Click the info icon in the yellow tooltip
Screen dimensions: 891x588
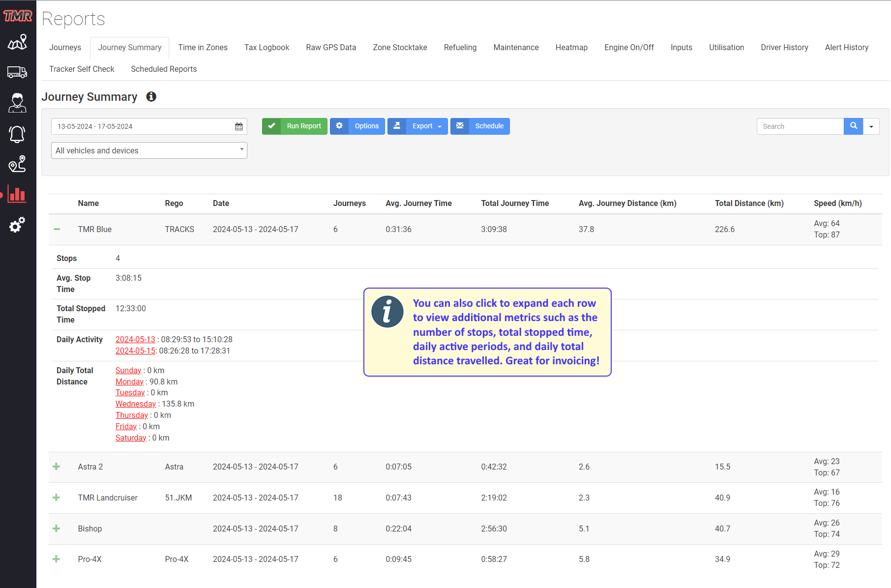point(387,312)
